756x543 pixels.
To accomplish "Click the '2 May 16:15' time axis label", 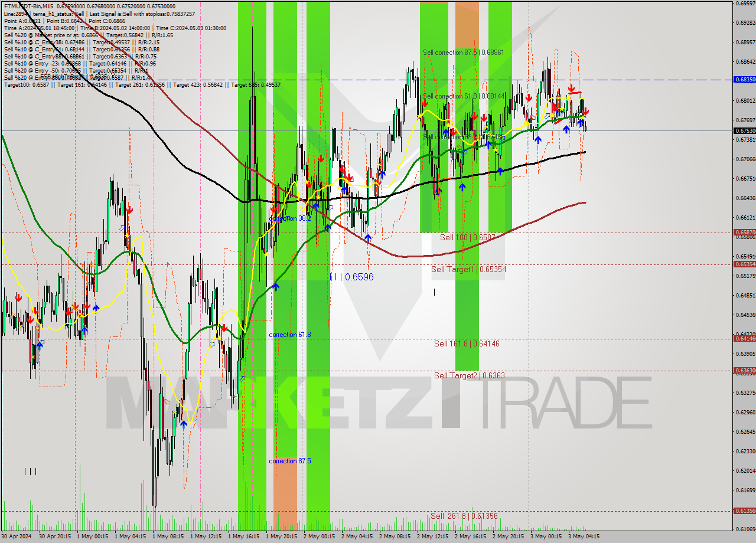I will (x=471, y=537).
